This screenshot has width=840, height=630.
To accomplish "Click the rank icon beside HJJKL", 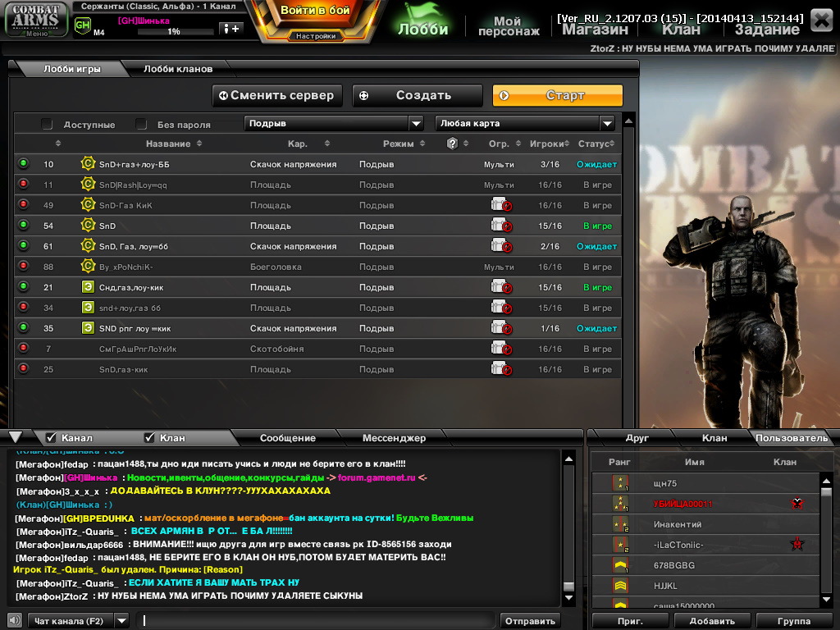I will click(x=620, y=586).
